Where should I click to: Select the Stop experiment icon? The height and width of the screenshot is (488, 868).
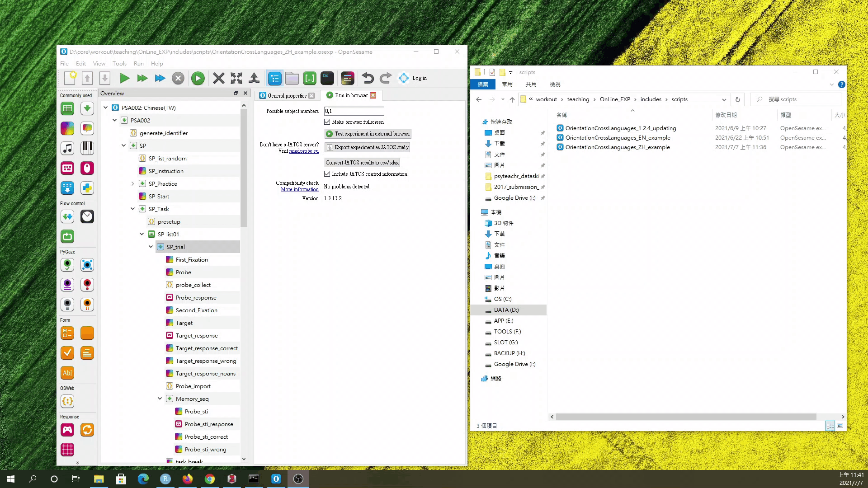tap(178, 78)
